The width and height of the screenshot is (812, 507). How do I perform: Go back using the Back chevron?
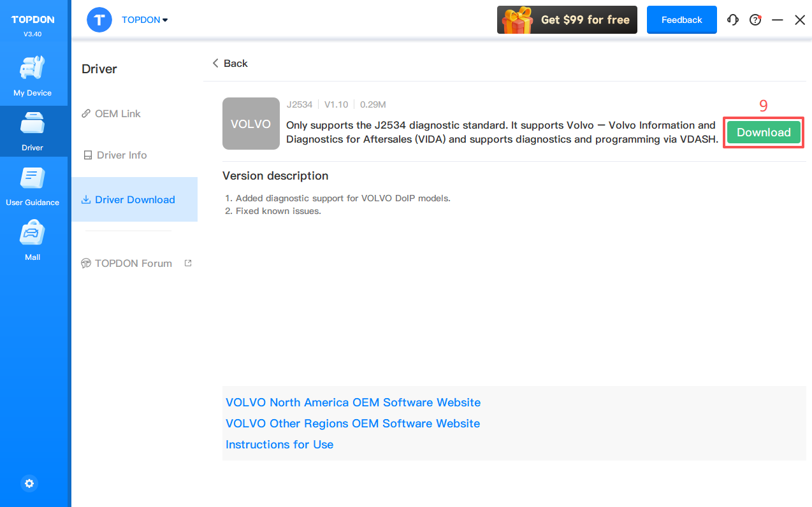tap(230, 63)
